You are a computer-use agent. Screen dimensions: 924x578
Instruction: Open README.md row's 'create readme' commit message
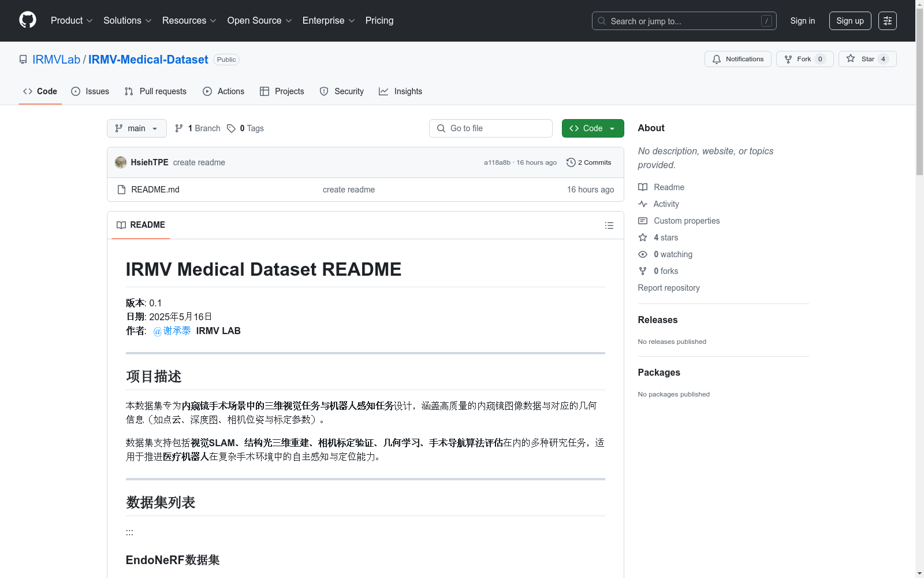349,190
